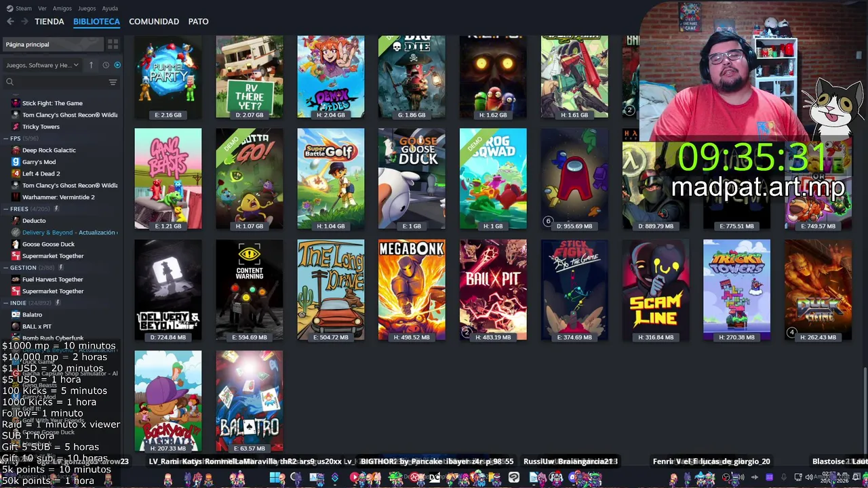Screen dimensions: 868x488
Task: Open the Goose Goose Duck cover
Action: (412, 179)
